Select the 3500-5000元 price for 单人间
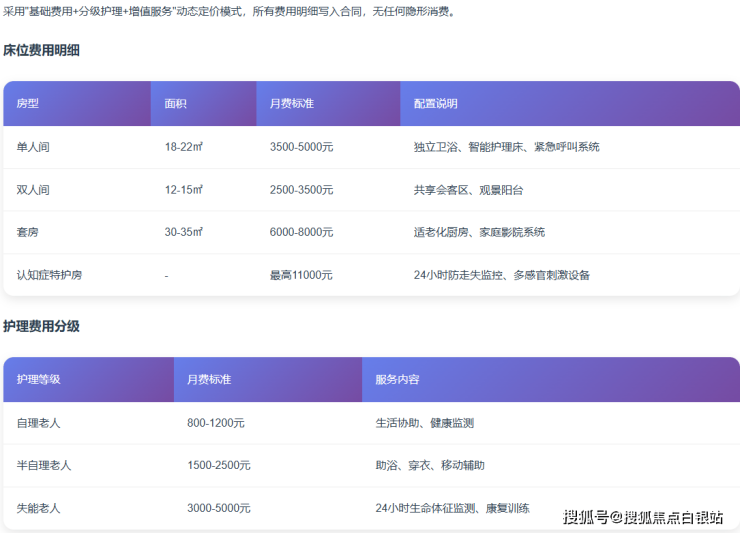Viewport: 740px width, 533px height. click(x=301, y=147)
